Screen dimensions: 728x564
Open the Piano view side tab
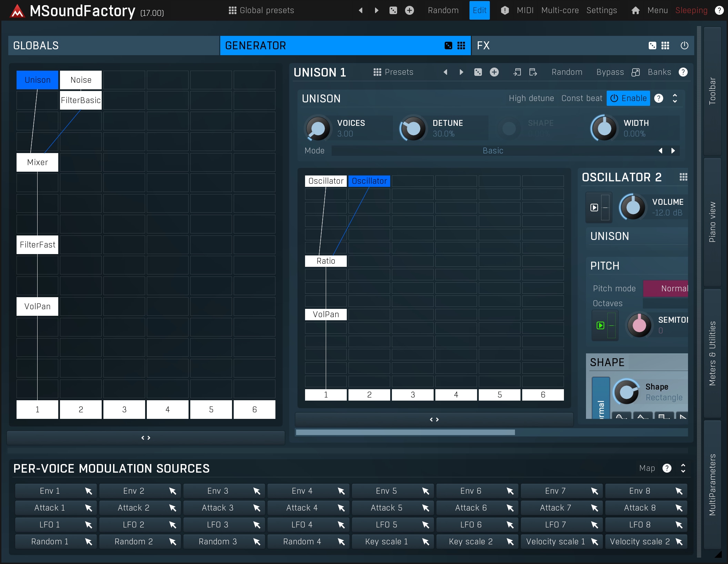point(712,222)
